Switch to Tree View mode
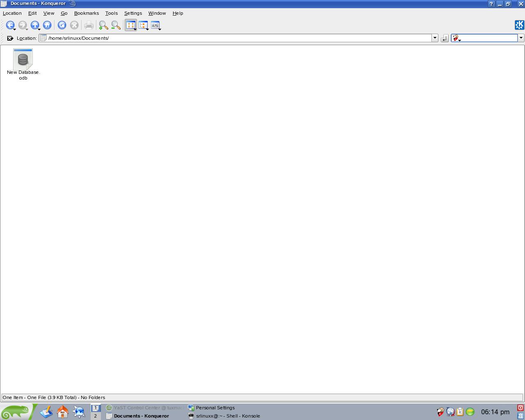This screenshot has height=420, width=525. click(143, 25)
